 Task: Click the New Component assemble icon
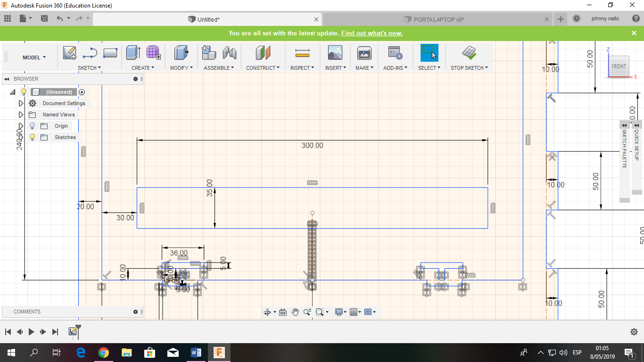point(209,52)
